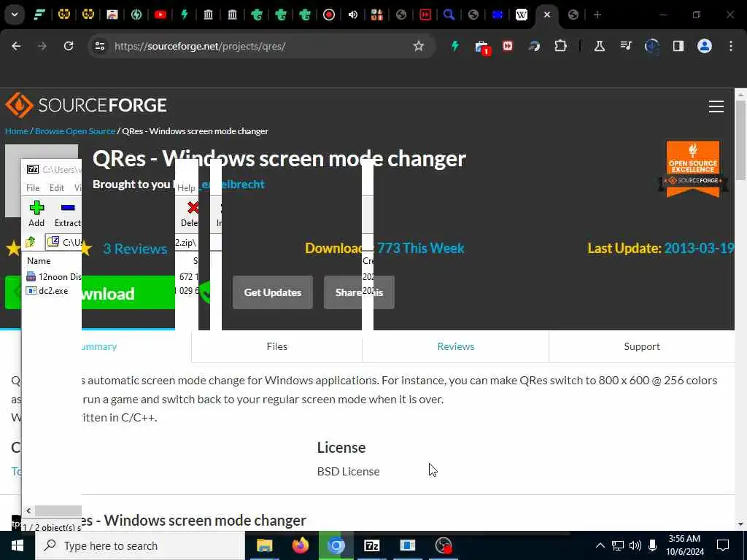
Task: Sort by Name column in 7-Zip
Action: [x=39, y=261]
